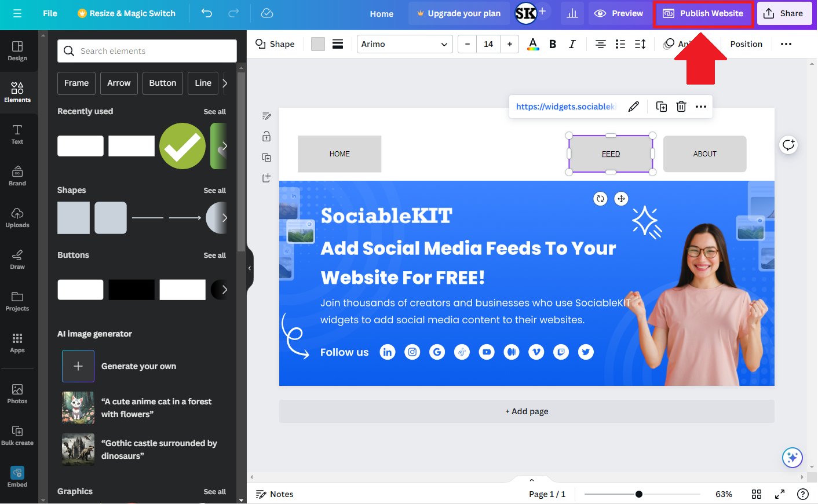Click the Publish Website button
Screen dimensions: 818x504
click(703, 13)
